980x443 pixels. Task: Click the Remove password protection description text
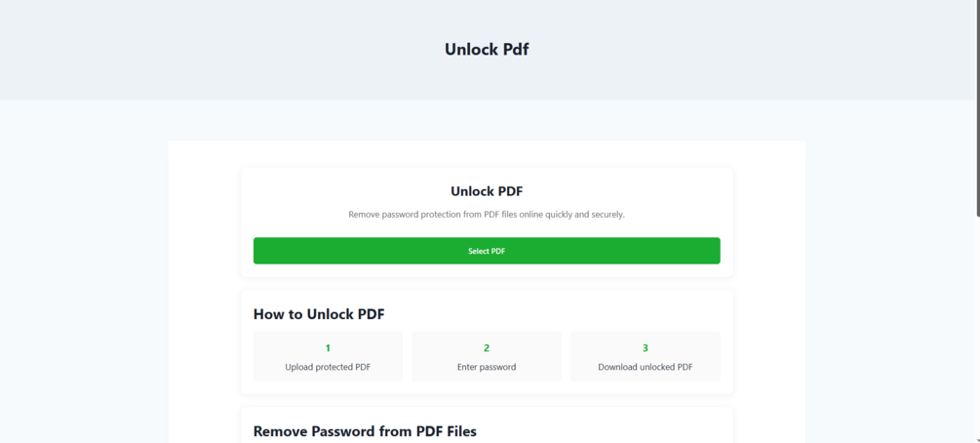pos(487,215)
